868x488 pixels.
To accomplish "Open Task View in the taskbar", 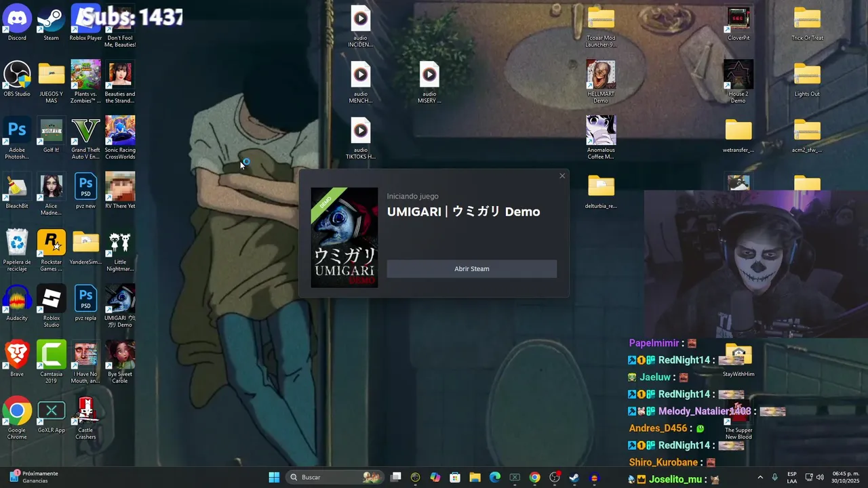I will pos(396,477).
